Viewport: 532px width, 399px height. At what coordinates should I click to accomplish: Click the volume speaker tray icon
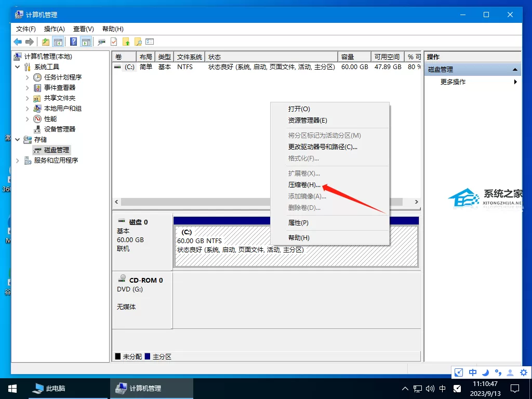pyautogui.click(x=430, y=389)
